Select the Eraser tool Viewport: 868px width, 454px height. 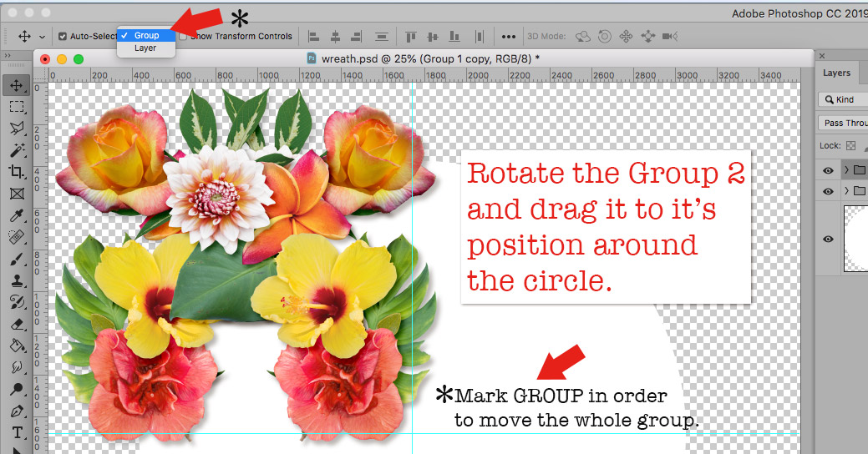17,324
